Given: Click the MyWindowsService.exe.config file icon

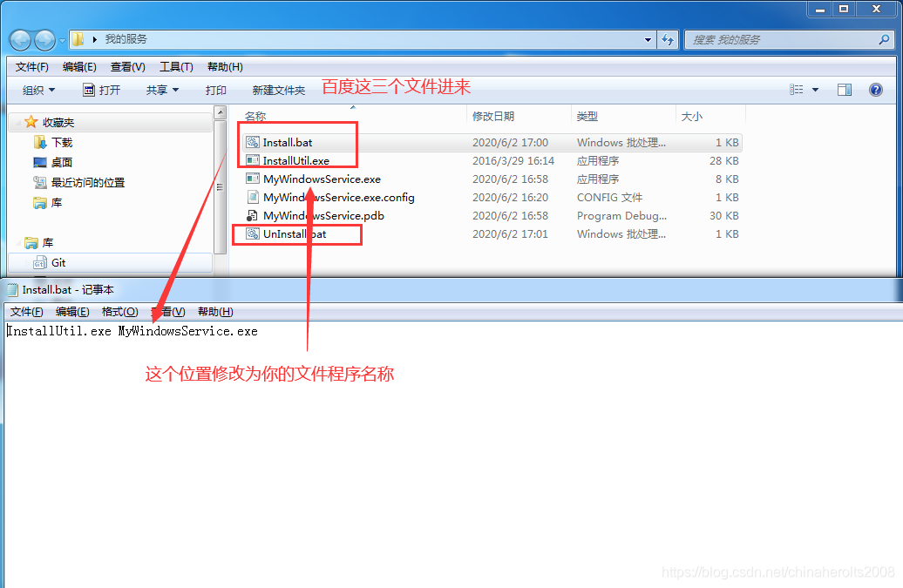Looking at the screenshot, I should pyautogui.click(x=252, y=198).
